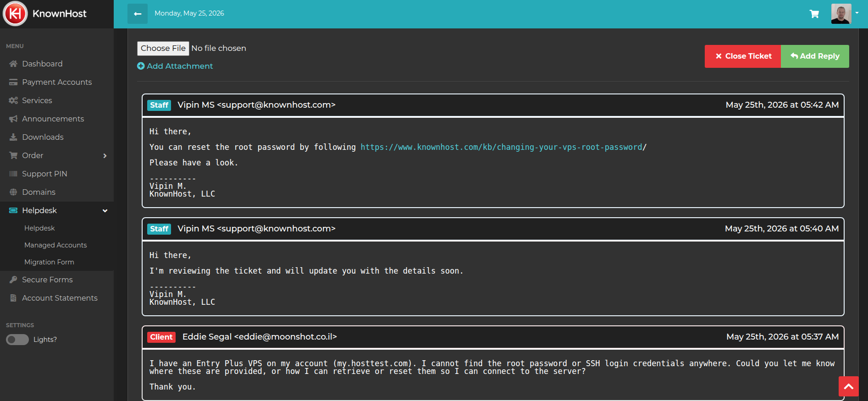The width and height of the screenshot is (868, 401).
Task: Click the KnownHost logo icon
Action: click(x=15, y=14)
